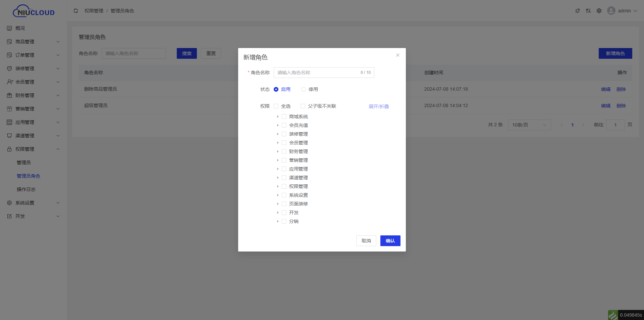Image resolution: width=644 pixels, height=320 pixels.
Task: Open the 操作日志 menu item
Action: tap(26, 189)
